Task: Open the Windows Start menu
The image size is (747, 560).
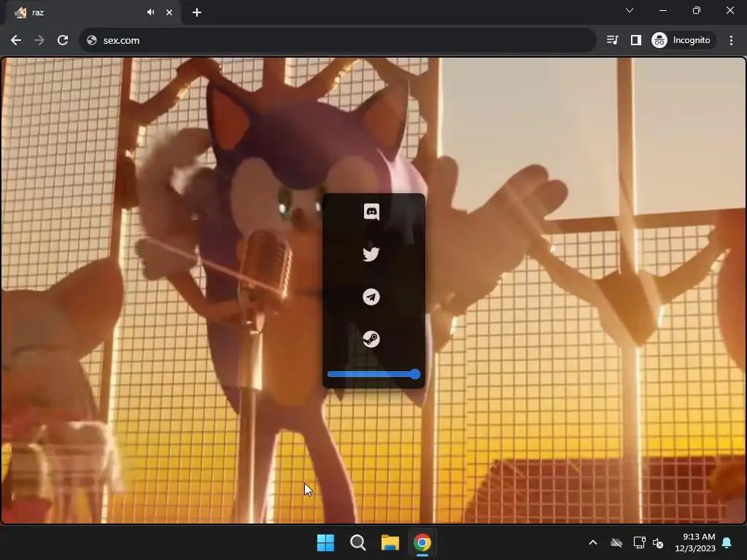Action: click(326, 542)
